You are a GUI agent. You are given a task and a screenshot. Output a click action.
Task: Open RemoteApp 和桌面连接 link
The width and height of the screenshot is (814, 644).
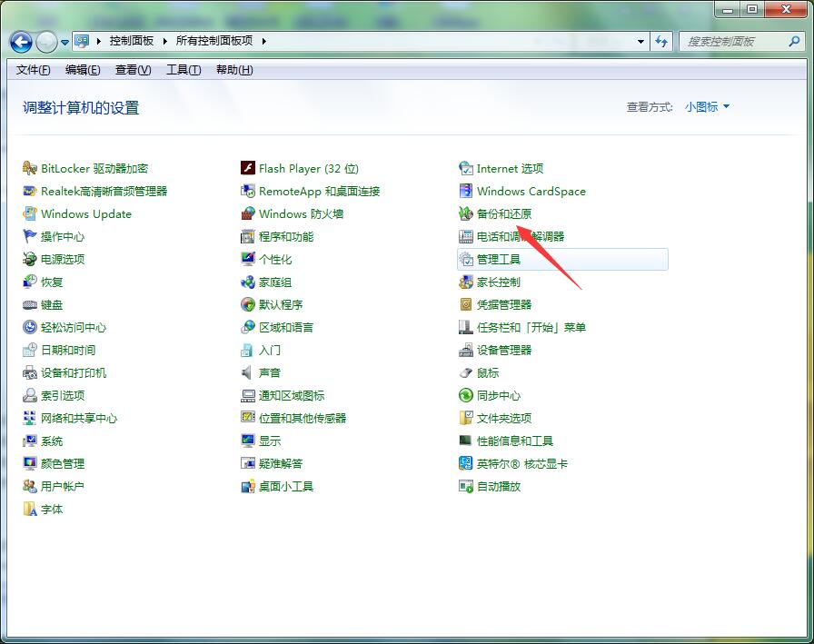pos(319,191)
